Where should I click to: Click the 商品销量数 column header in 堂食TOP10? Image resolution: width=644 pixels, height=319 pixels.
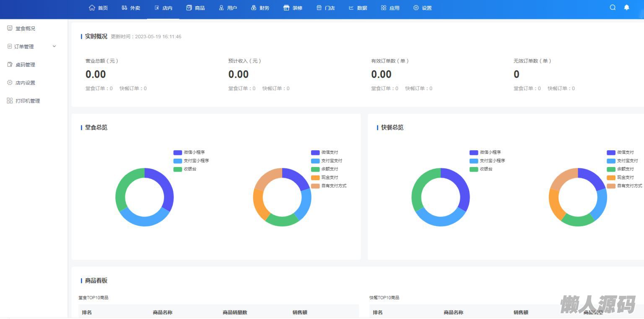point(235,312)
